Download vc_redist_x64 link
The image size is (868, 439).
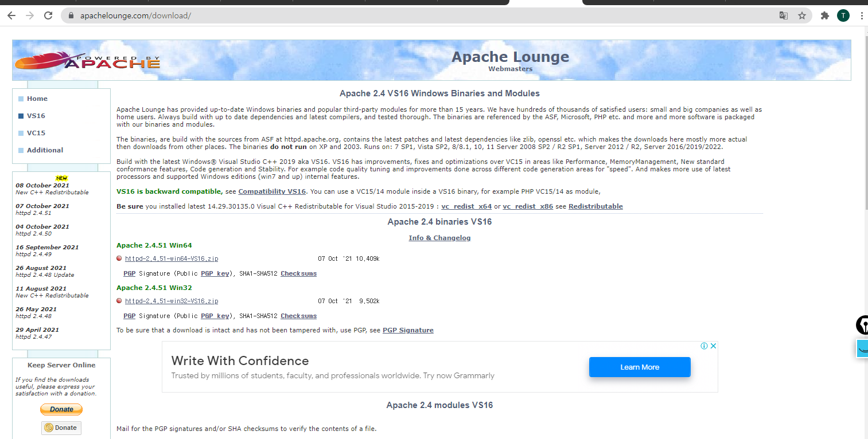pos(466,206)
